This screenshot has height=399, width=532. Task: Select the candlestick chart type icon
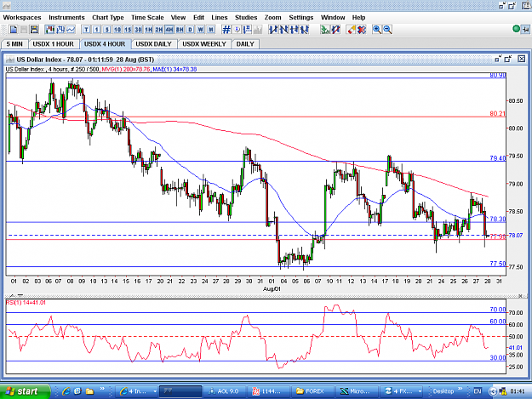pos(50,30)
